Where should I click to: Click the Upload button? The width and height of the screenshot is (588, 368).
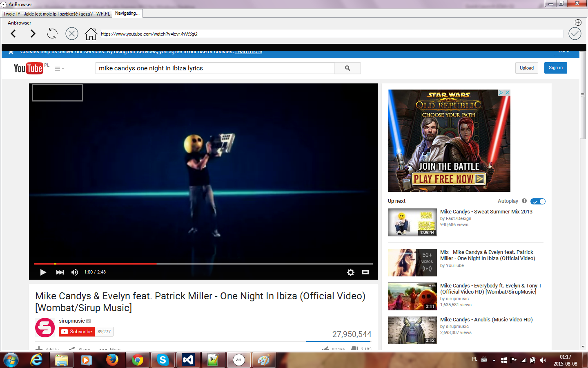pyautogui.click(x=527, y=68)
